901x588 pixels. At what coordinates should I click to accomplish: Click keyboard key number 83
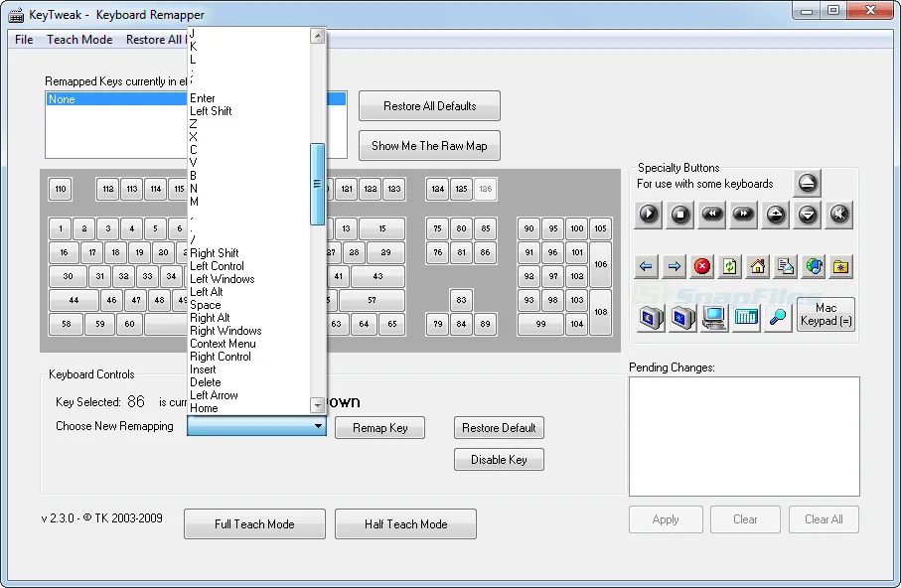coord(461,300)
